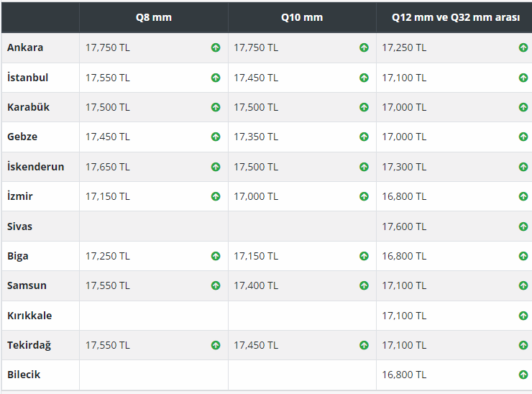Select the 17,750 TL Ankara Q10 price

(256, 47)
